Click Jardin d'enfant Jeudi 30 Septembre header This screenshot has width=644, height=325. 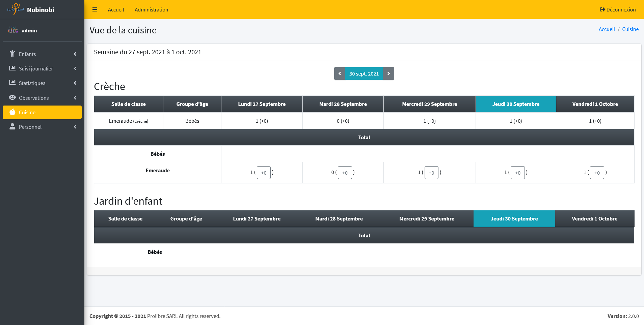click(x=514, y=218)
